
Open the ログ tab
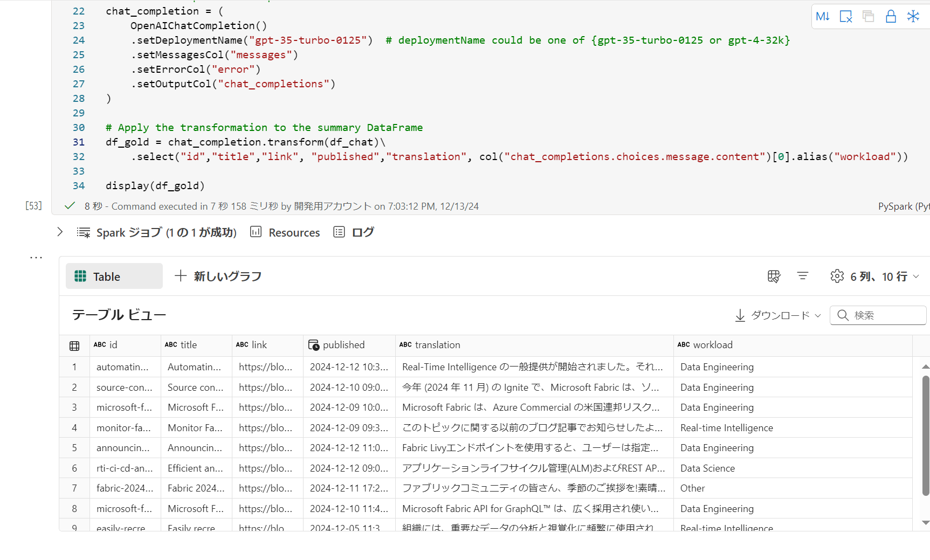pyautogui.click(x=354, y=232)
